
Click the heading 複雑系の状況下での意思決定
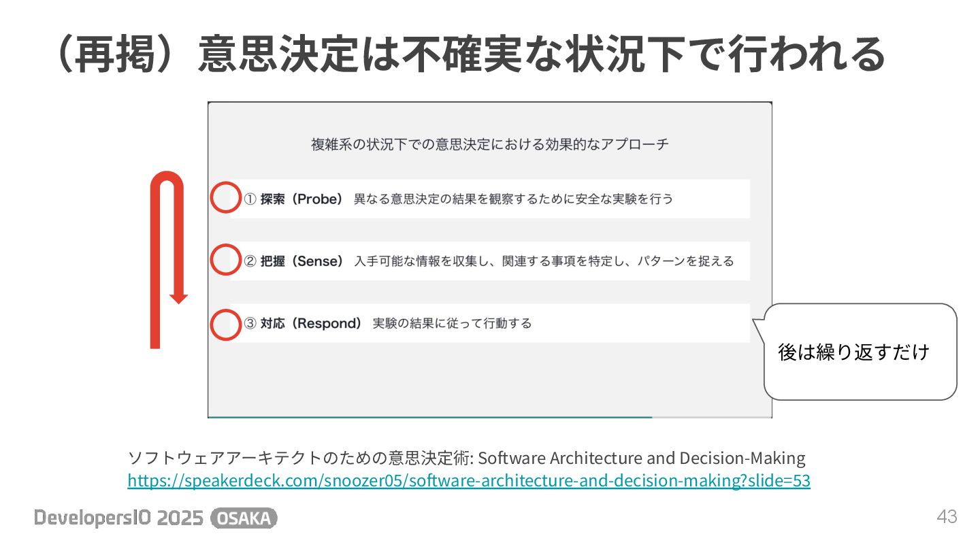(401, 144)
